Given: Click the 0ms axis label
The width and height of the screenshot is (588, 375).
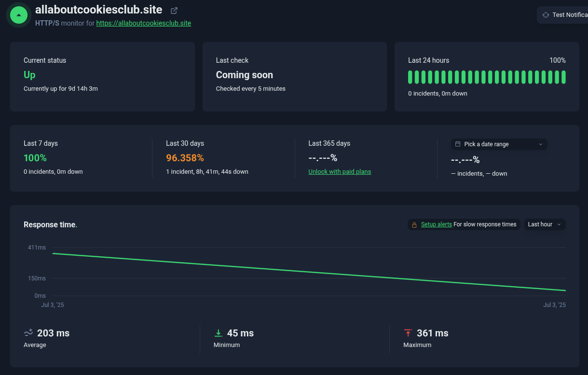Looking at the screenshot, I should [40, 296].
